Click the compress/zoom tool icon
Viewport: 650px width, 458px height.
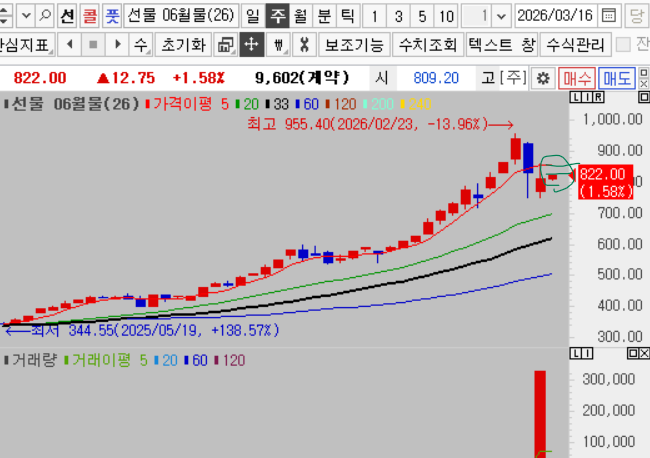304,44
